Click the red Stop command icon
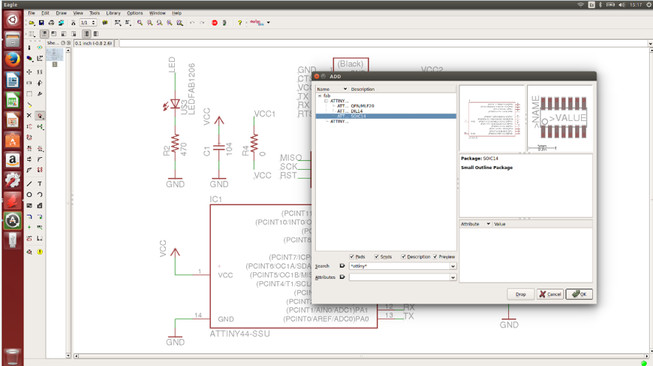This screenshot has height=366, width=653. tap(214, 22)
